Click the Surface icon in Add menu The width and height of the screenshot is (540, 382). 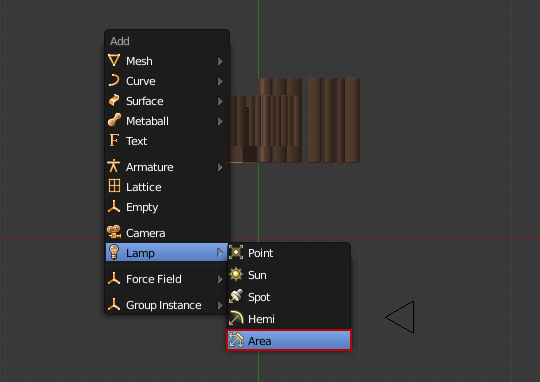114,100
